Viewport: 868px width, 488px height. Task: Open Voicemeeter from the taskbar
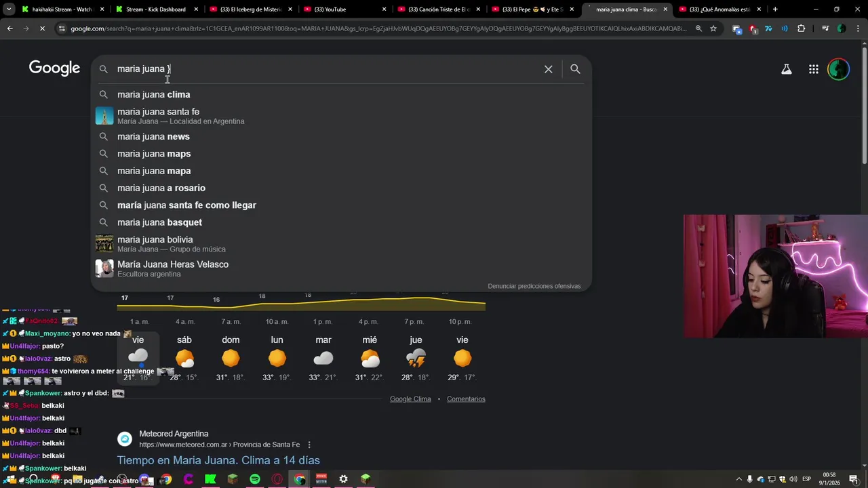(x=321, y=479)
